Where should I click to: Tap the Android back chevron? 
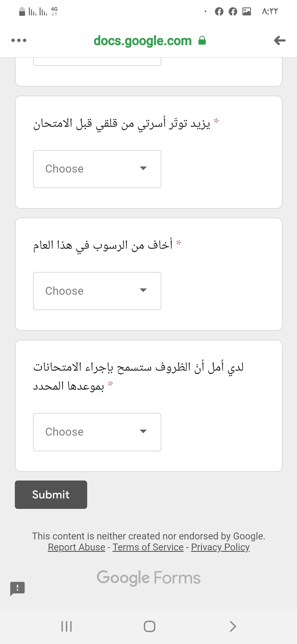point(233,626)
